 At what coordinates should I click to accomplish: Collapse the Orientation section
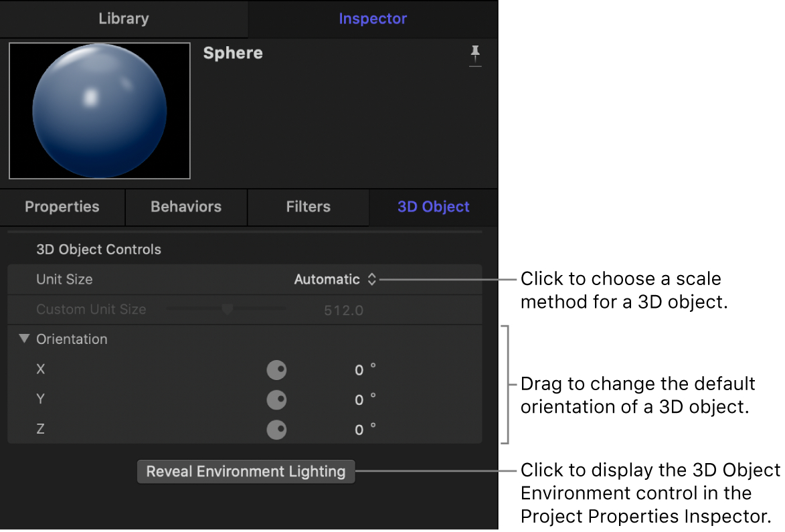pyautogui.click(x=24, y=339)
